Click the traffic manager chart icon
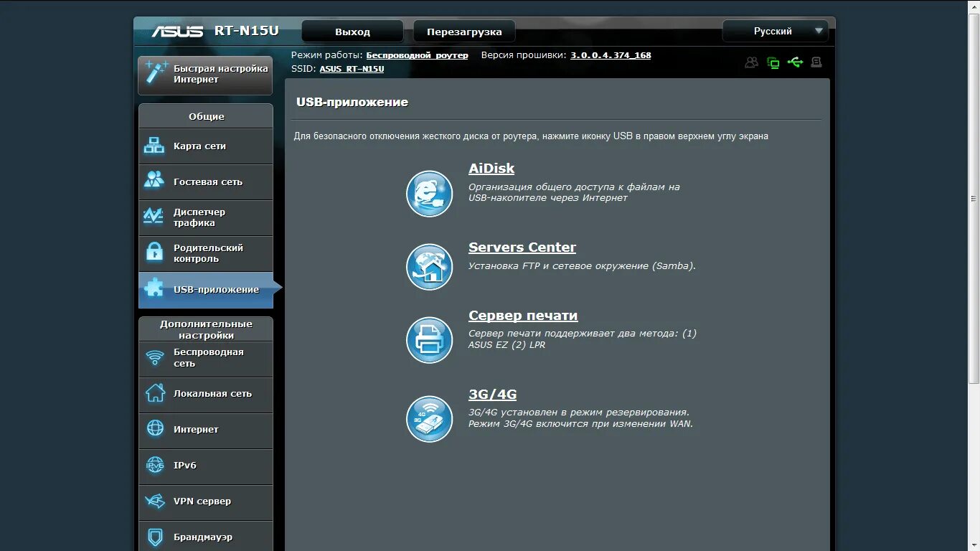The image size is (980, 551). [x=154, y=217]
